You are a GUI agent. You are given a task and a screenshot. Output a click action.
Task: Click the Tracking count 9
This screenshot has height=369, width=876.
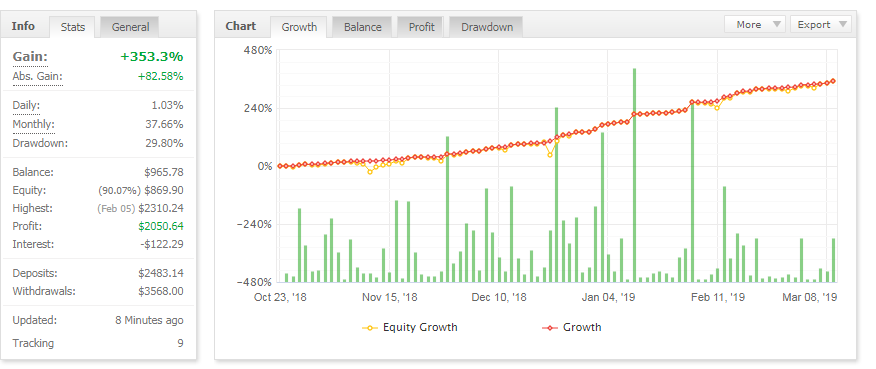click(x=180, y=343)
